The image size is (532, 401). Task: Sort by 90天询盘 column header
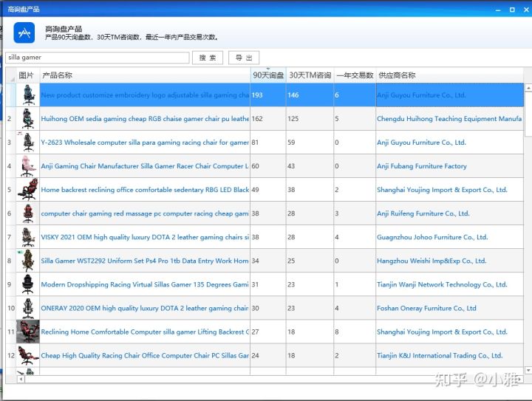(x=268, y=75)
